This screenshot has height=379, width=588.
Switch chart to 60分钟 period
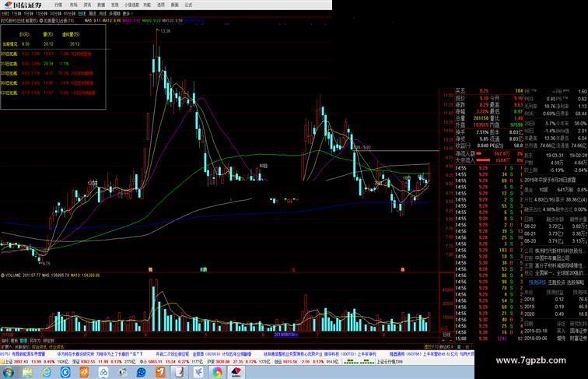69,14
